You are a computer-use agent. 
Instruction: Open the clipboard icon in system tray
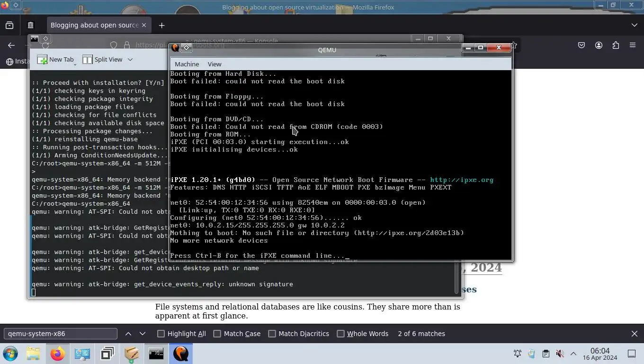tap(546, 354)
